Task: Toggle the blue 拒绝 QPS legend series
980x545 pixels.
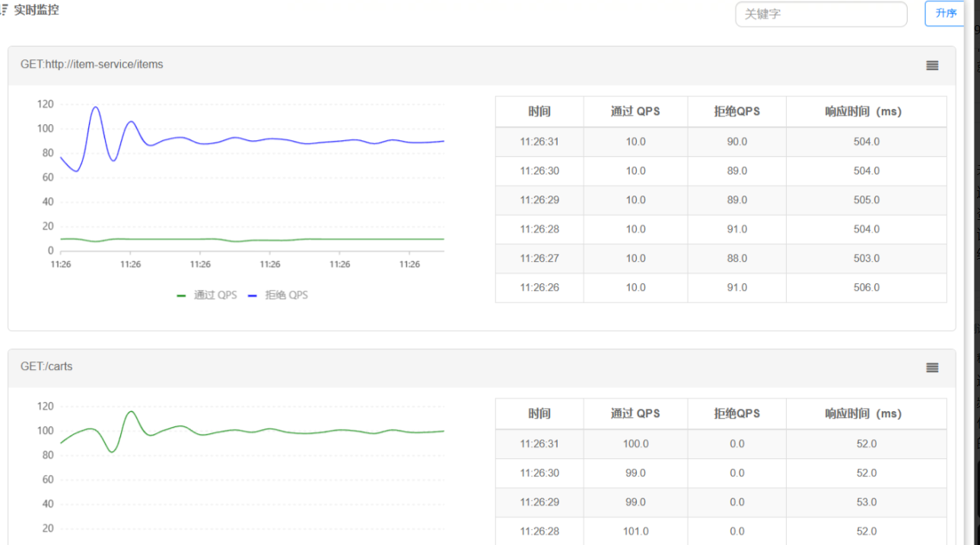Action: click(x=278, y=295)
